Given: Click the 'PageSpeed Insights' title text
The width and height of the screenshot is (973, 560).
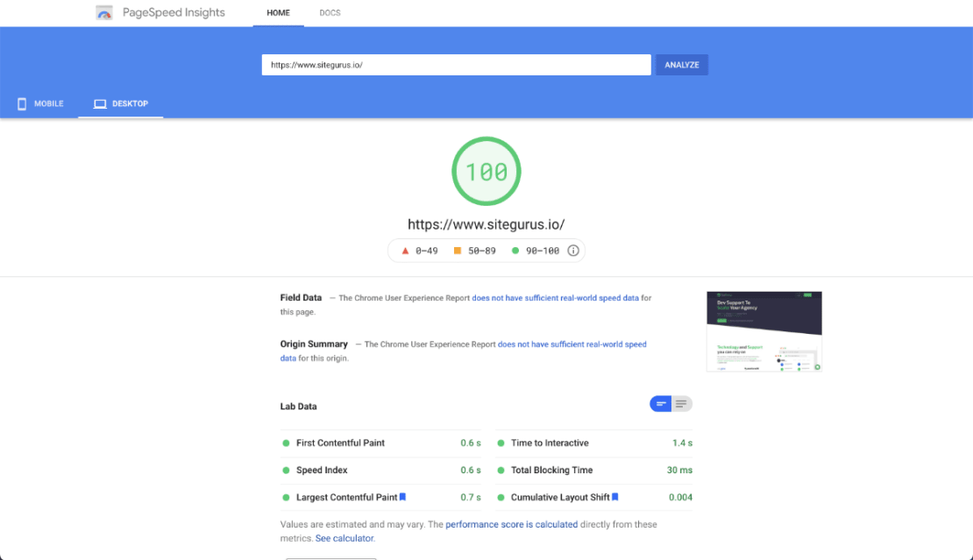Looking at the screenshot, I should [174, 12].
